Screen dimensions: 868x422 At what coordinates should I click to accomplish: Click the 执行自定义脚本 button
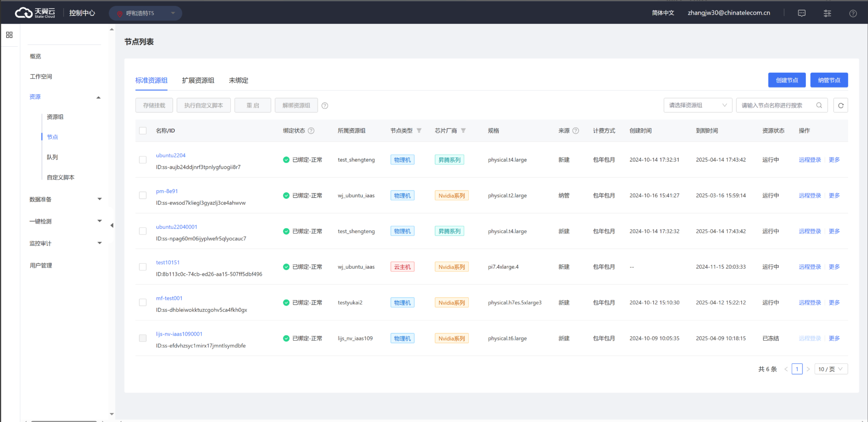204,105
